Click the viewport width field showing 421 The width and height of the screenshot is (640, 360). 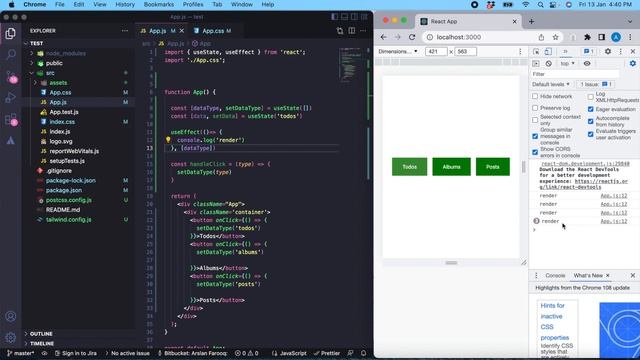click(436, 51)
